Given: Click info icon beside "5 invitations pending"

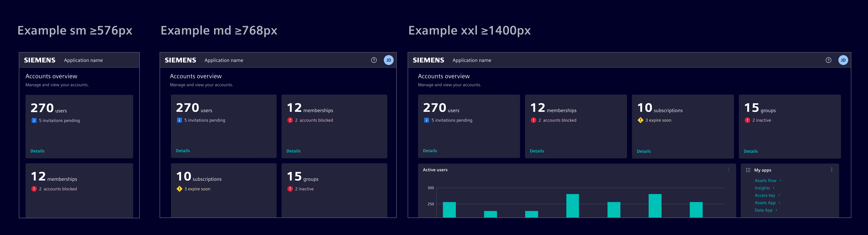Looking at the screenshot, I should coord(34,120).
